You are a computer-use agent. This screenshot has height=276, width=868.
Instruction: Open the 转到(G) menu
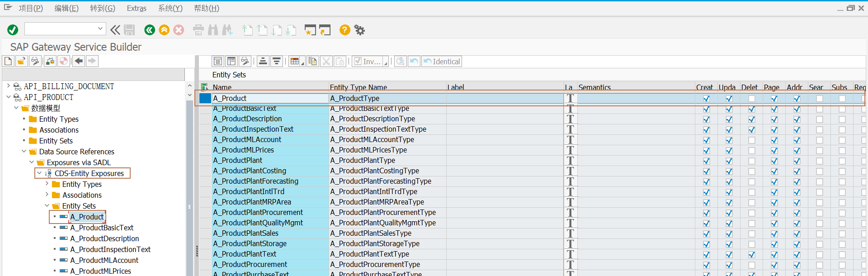(x=103, y=8)
